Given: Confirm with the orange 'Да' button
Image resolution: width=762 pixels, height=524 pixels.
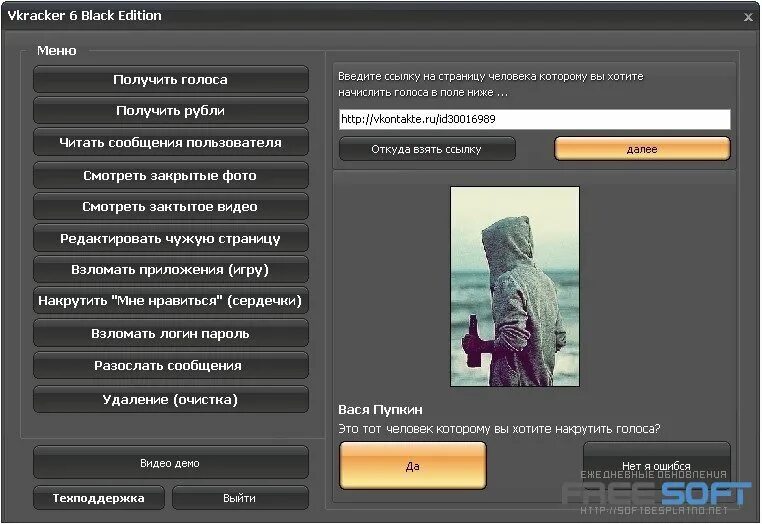Looking at the screenshot, I should 413,466.
